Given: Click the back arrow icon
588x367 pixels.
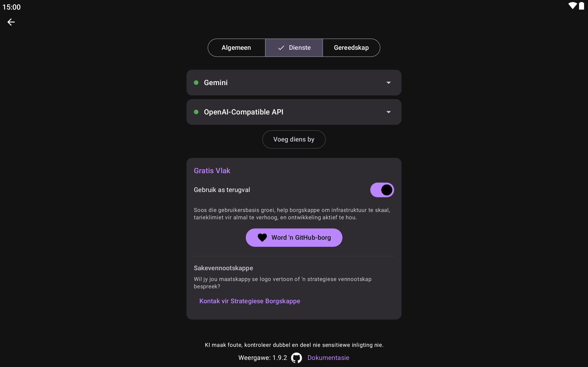Looking at the screenshot, I should click(11, 22).
